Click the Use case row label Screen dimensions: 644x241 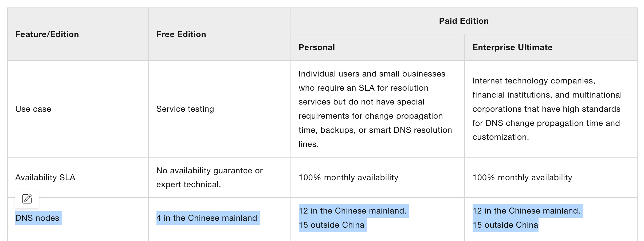pyautogui.click(x=33, y=109)
